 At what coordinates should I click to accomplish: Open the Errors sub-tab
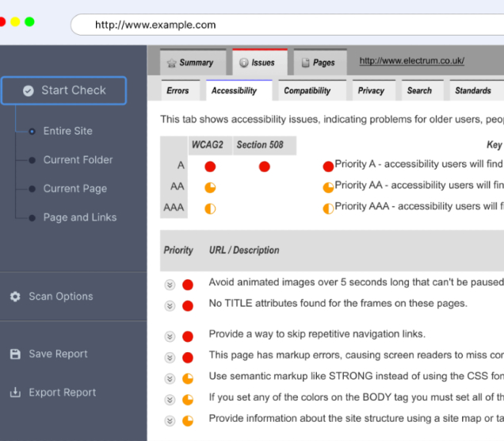click(x=181, y=90)
